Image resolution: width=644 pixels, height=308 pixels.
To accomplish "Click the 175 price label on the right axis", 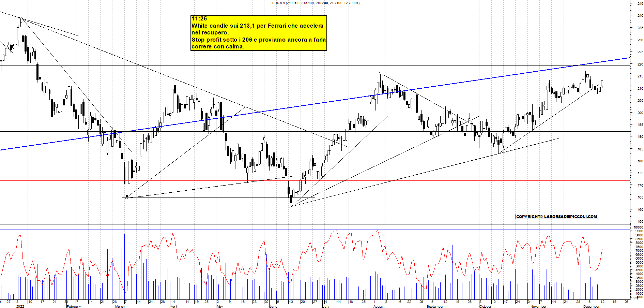I will click(x=640, y=173).
